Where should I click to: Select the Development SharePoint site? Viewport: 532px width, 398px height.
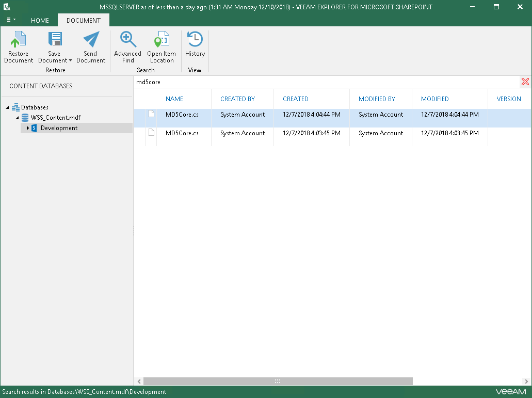pyautogui.click(x=59, y=128)
